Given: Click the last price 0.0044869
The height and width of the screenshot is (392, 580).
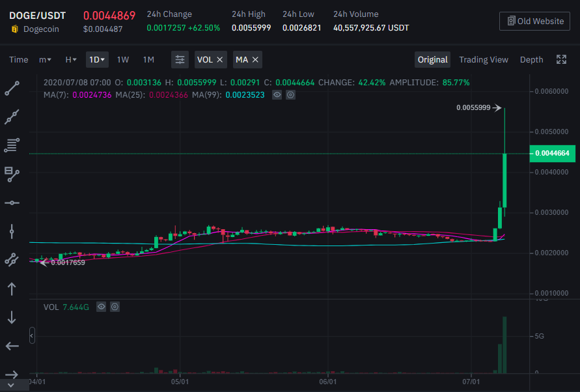Looking at the screenshot, I should coord(109,16).
